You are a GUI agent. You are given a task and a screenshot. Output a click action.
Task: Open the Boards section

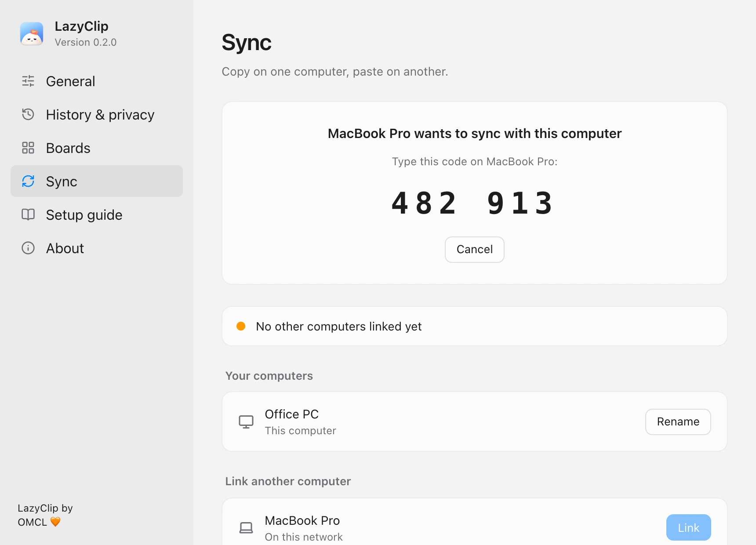(97, 148)
